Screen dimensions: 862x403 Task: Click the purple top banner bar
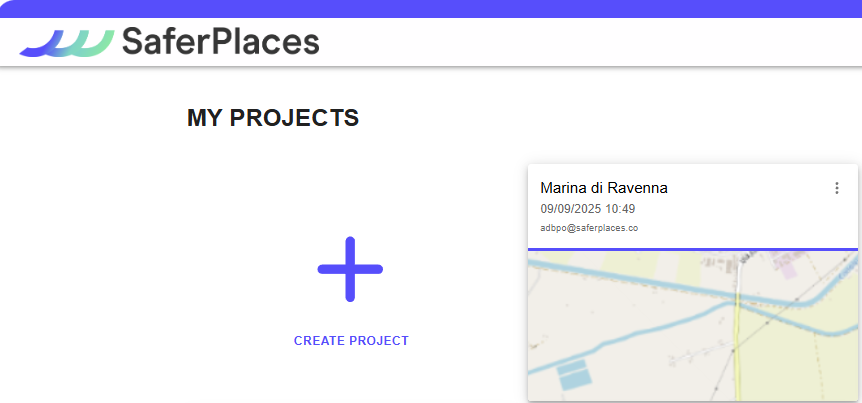pos(430,9)
